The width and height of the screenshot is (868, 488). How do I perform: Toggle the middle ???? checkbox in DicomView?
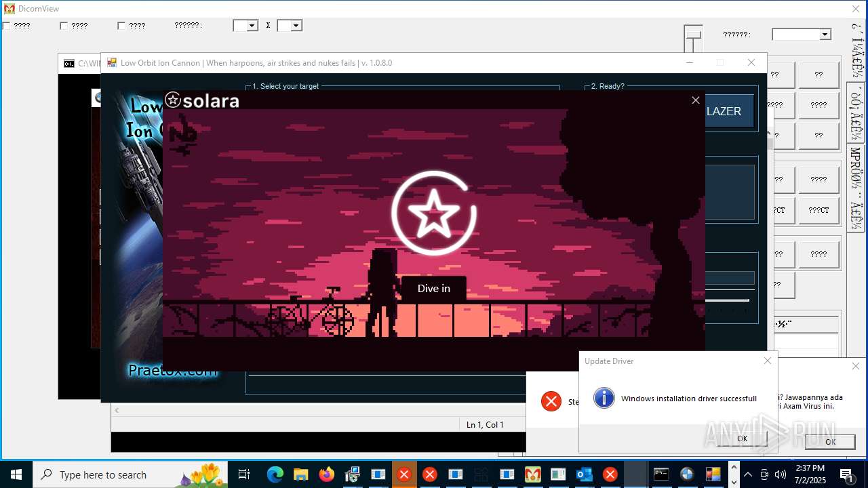pyautogui.click(x=64, y=26)
